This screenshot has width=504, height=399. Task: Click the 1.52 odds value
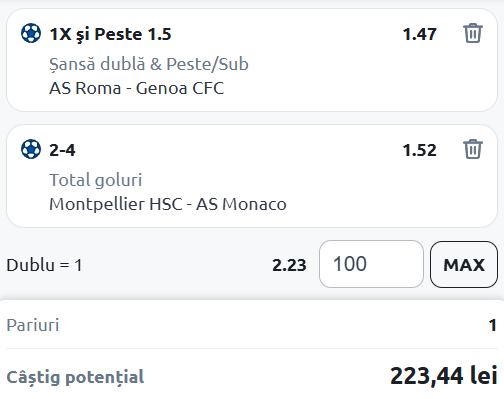click(x=420, y=150)
